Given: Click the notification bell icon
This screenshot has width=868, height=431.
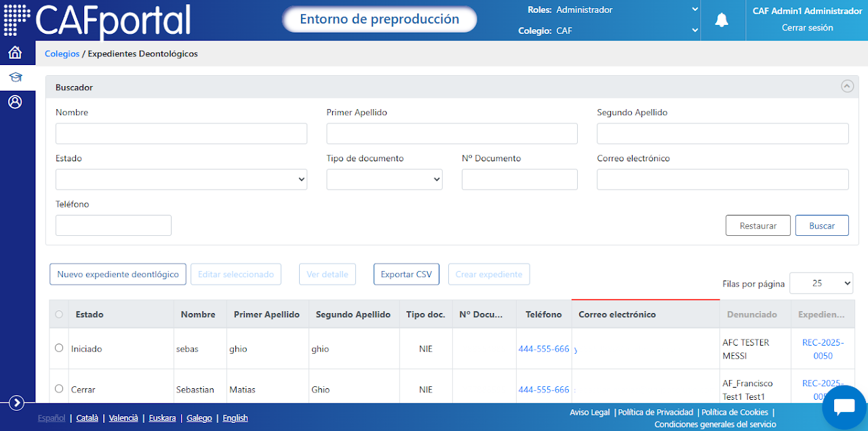Looking at the screenshot, I should point(722,20).
